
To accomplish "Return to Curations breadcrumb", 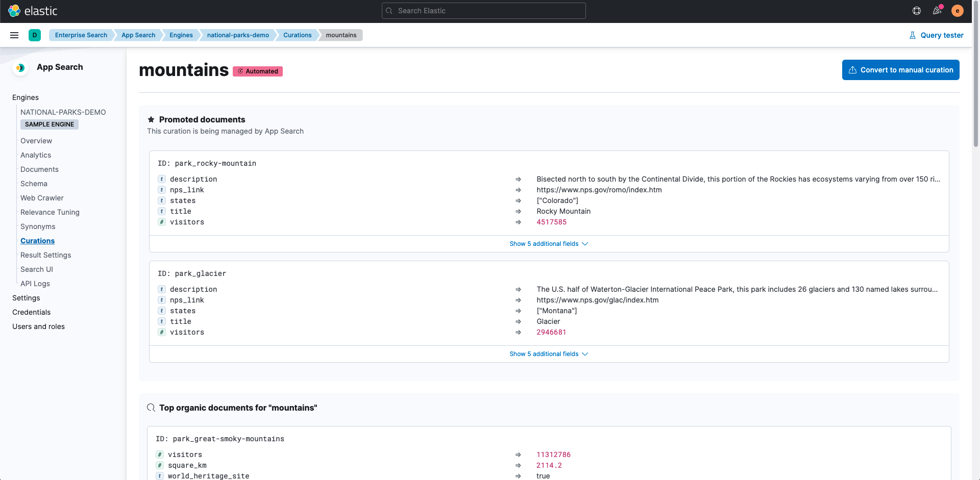I will 298,35.
